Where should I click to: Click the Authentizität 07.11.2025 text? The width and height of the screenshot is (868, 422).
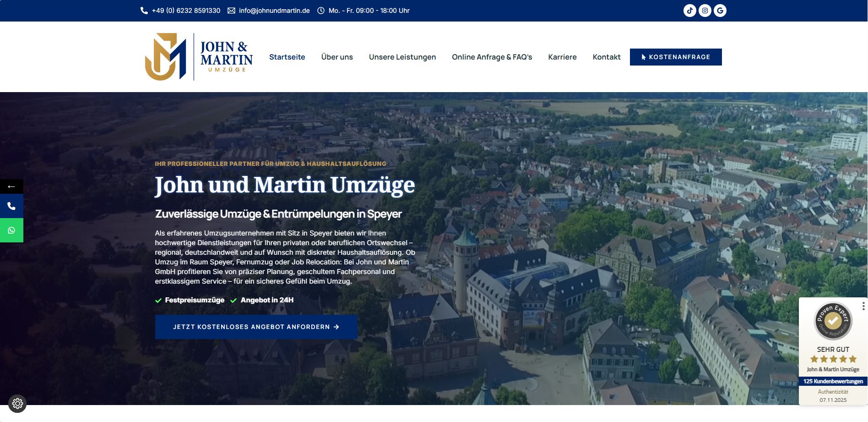pyautogui.click(x=833, y=396)
